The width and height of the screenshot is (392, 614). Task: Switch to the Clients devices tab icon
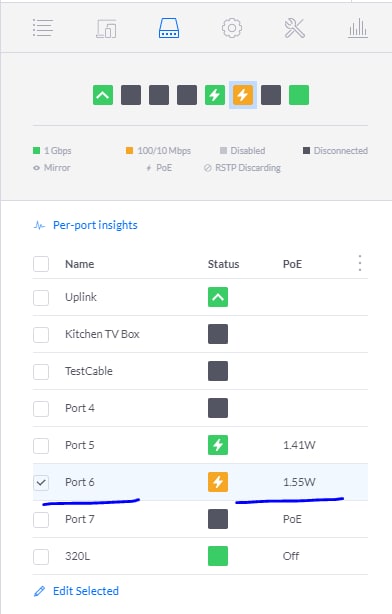(106, 29)
